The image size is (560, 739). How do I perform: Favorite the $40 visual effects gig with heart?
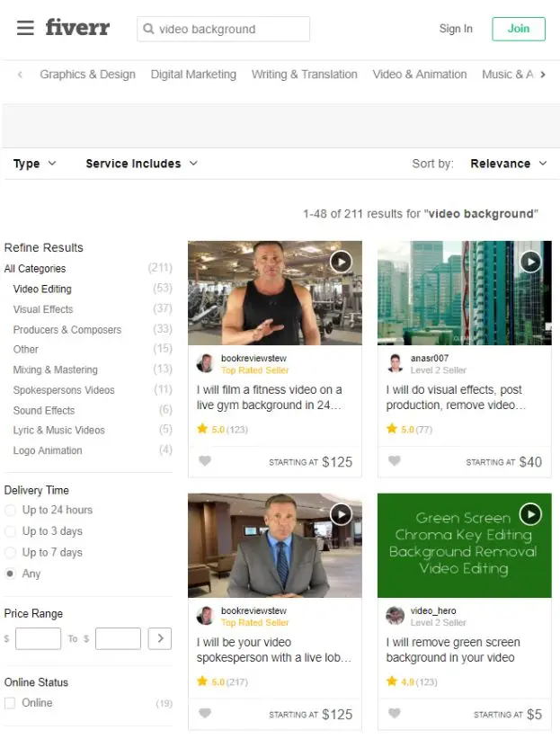394,461
